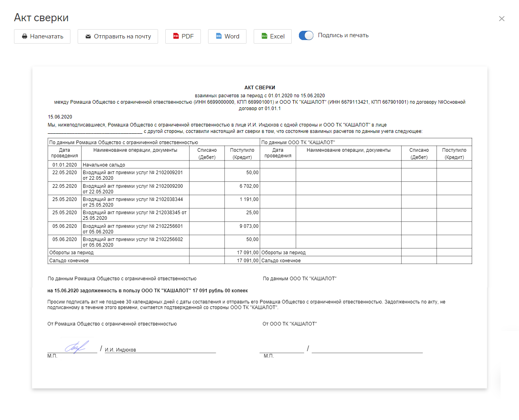Click left 'Сальдо конечное' row label
The image size is (519, 420).
click(x=69, y=261)
